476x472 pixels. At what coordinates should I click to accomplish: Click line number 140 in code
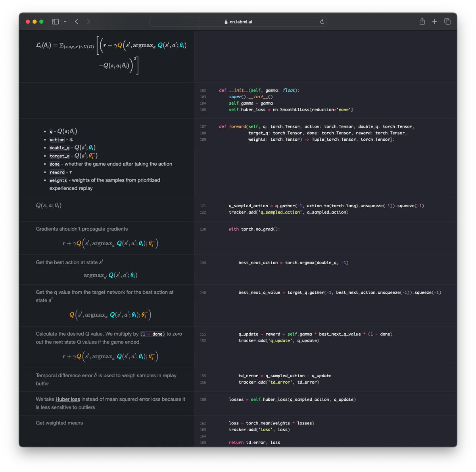tap(203, 292)
